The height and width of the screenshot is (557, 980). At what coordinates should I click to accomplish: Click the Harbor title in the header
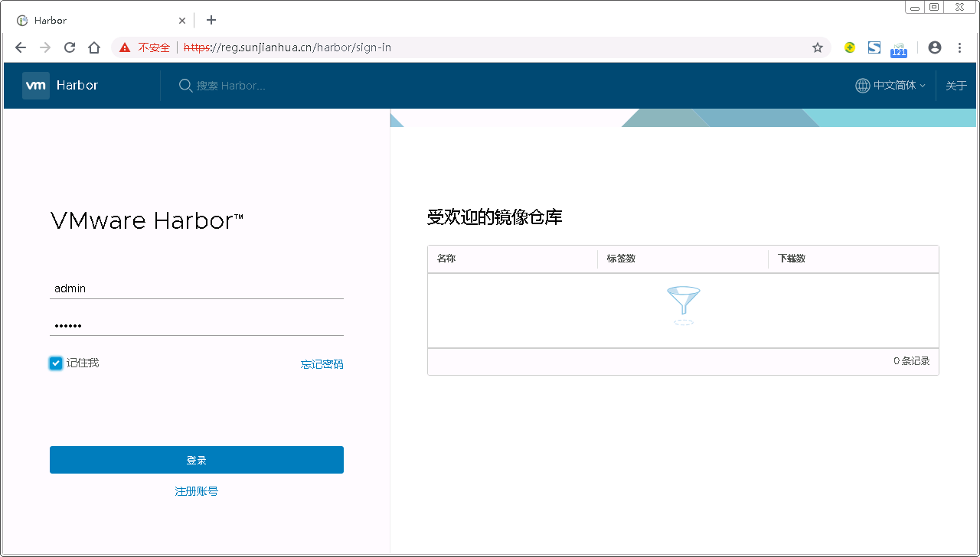(x=77, y=86)
